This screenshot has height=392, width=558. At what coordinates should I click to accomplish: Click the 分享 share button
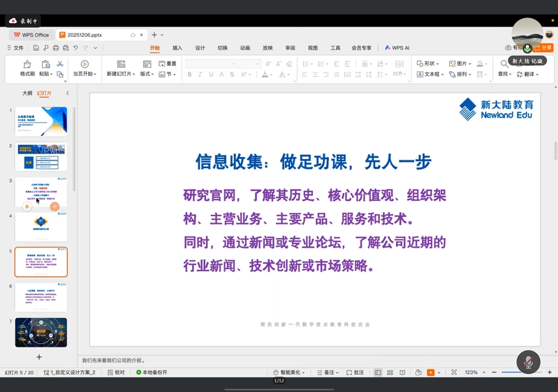[x=543, y=48]
